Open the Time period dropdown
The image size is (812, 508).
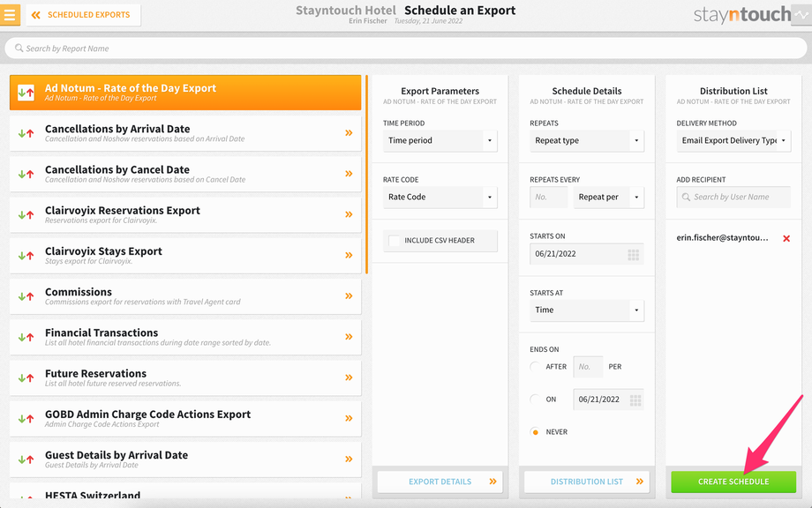point(440,141)
